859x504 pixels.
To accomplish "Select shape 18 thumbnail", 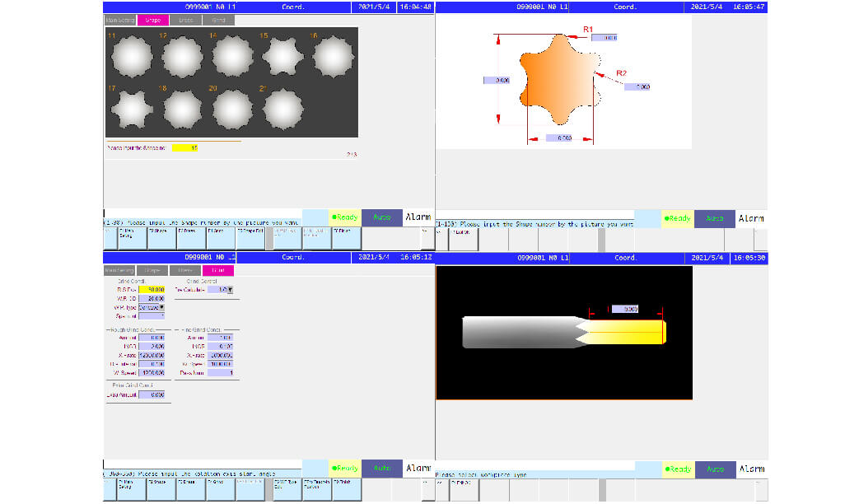I will pos(182,109).
